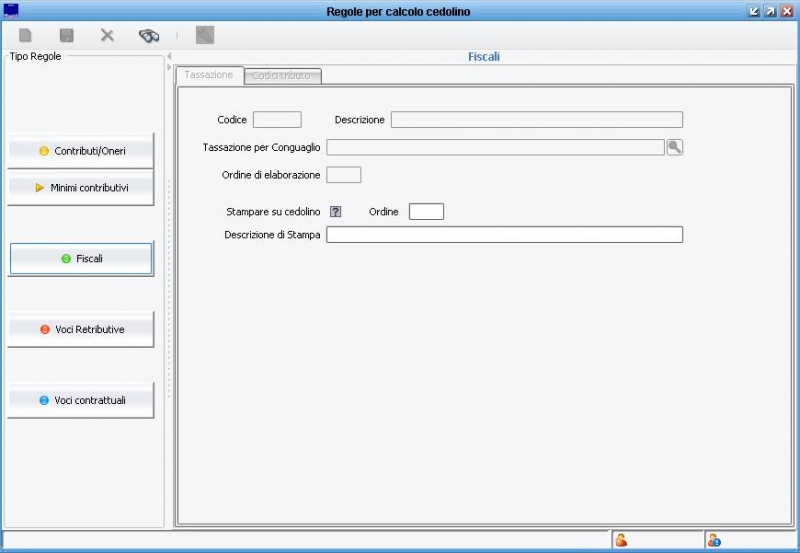This screenshot has width=800, height=553.
Task: Click into the Codice input field
Action: pos(277,120)
